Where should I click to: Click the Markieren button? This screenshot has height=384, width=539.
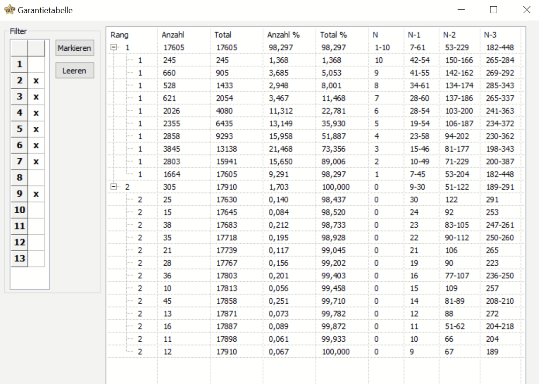[74, 48]
